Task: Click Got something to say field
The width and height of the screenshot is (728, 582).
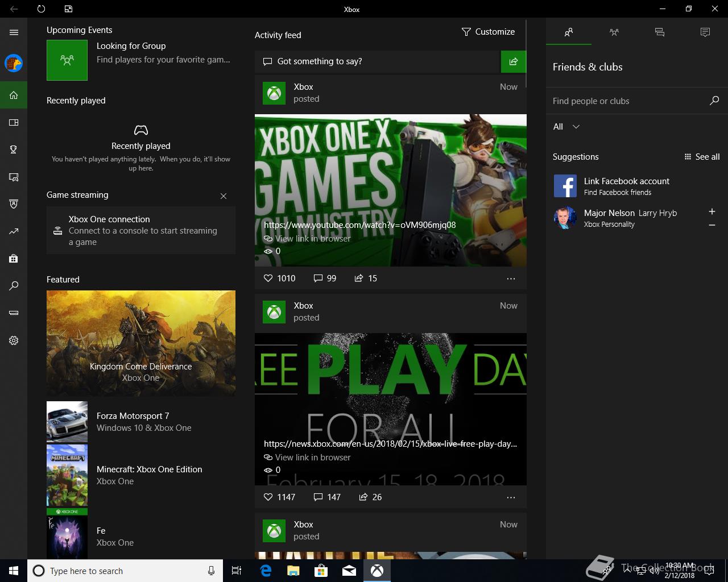Action: (x=377, y=61)
